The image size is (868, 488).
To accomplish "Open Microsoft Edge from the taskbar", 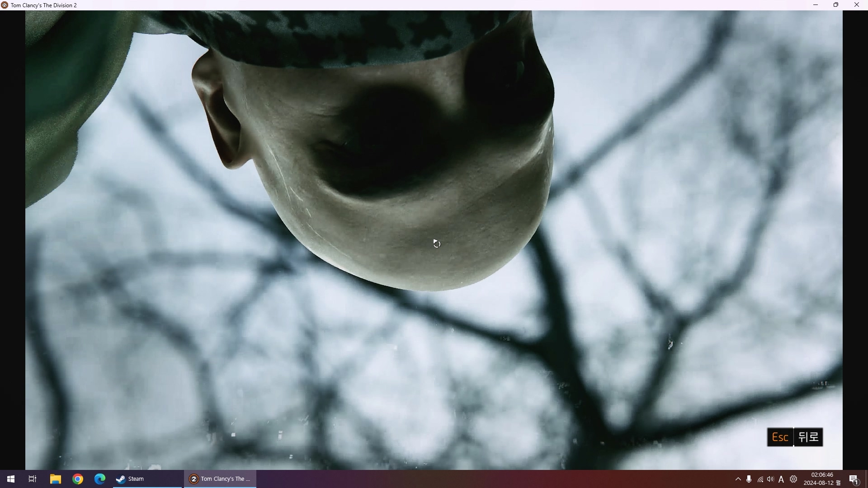I will click(x=100, y=479).
